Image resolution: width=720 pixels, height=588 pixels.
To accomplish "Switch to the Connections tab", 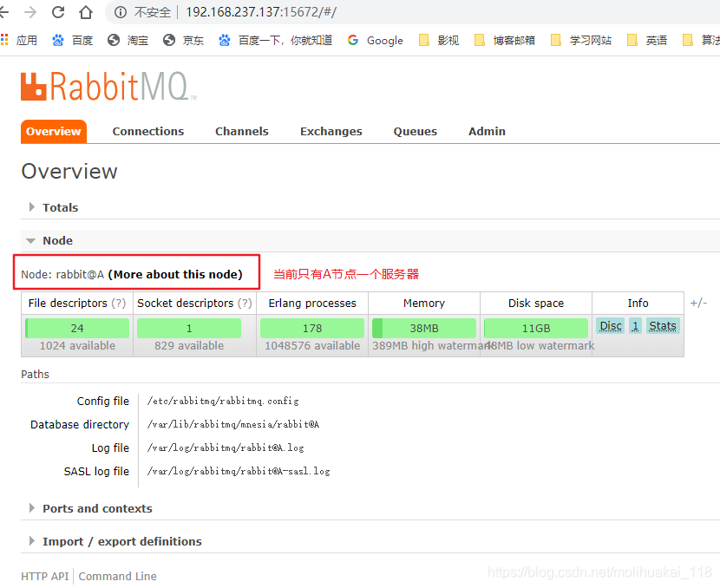I will (147, 131).
